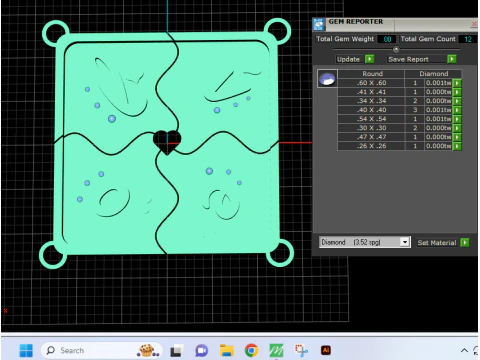
Task: Click green arrow for .34 X .34 row
Action: (x=457, y=101)
